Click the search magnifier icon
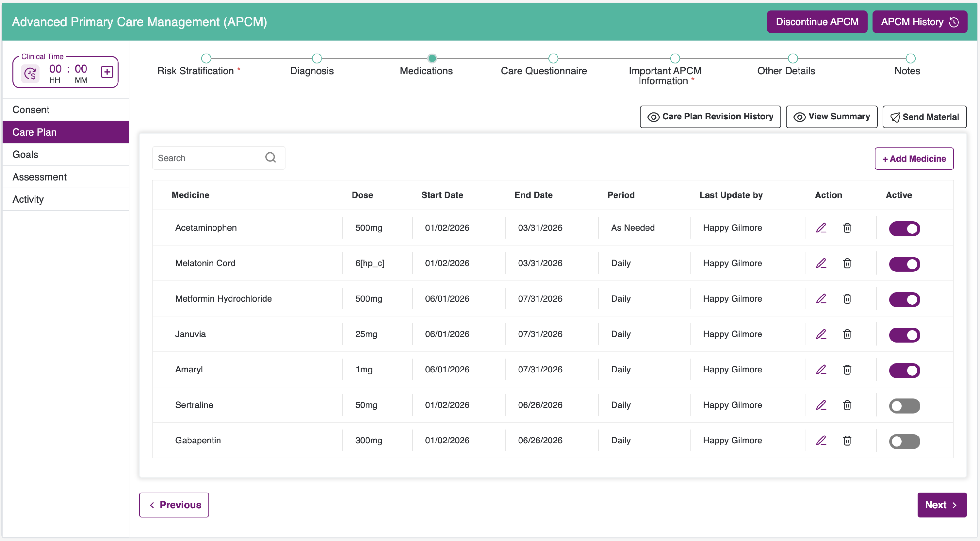The height and width of the screenshot is (541, 980). tap(270, 158)
